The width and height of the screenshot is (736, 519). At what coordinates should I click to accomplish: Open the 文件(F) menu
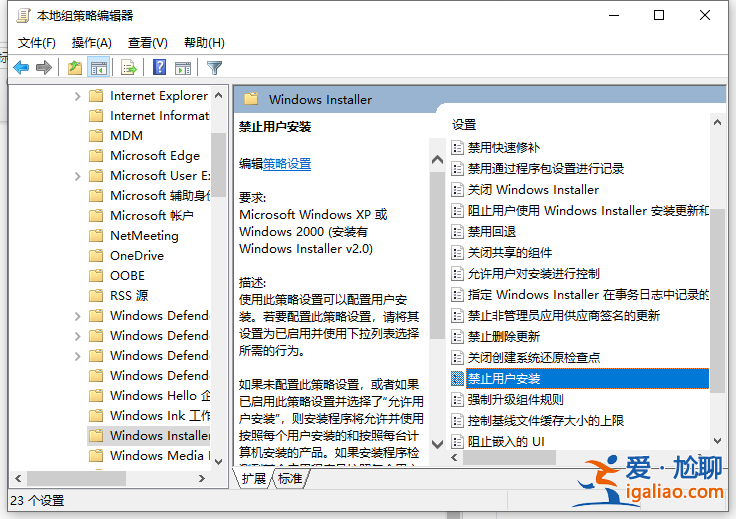37,43
